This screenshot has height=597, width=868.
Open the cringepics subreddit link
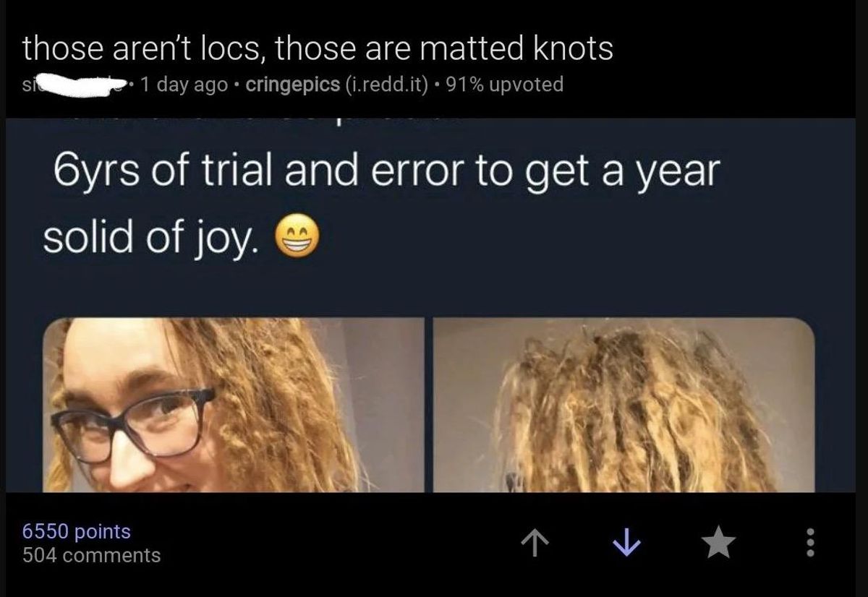point(293,85)
